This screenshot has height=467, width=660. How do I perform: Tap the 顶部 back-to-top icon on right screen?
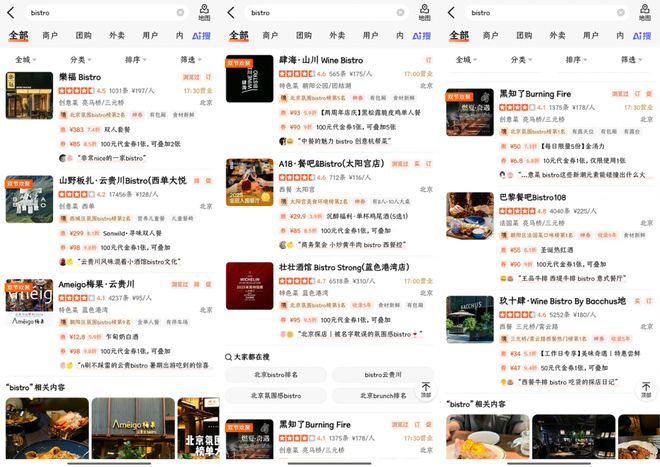[646, 390]
